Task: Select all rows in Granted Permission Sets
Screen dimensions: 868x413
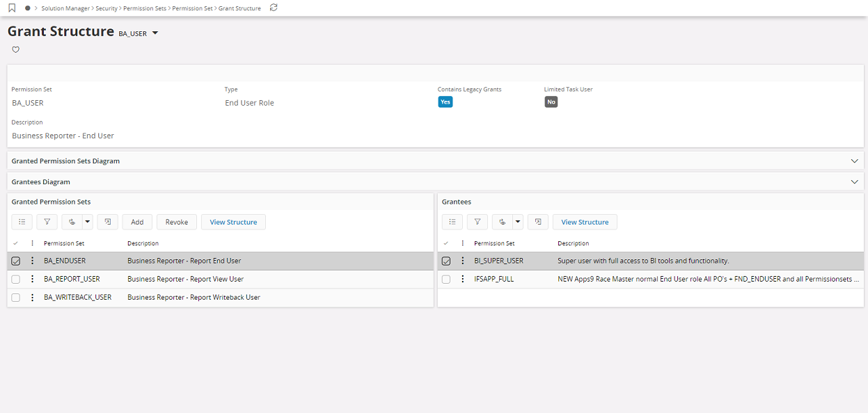Action: [x=15, y=243]
